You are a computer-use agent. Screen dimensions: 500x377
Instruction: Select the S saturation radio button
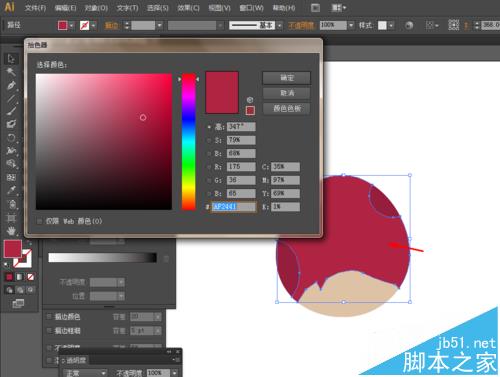pos(209,140)
